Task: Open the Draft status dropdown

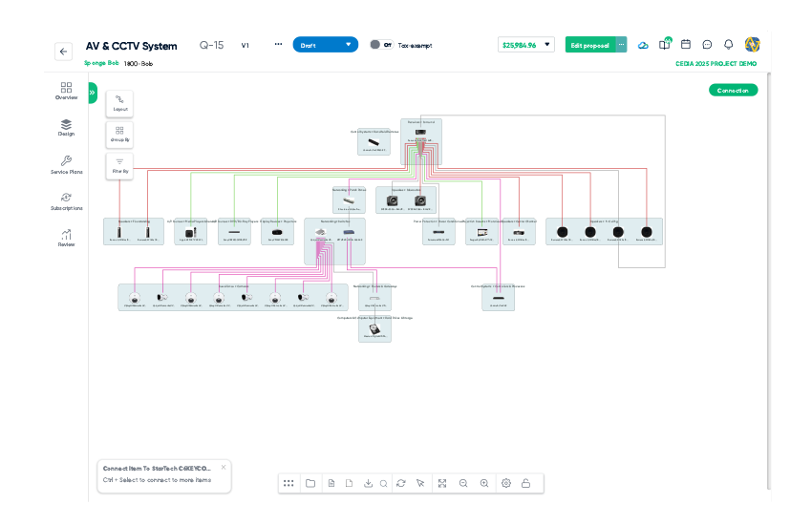Action: point(325,45)
